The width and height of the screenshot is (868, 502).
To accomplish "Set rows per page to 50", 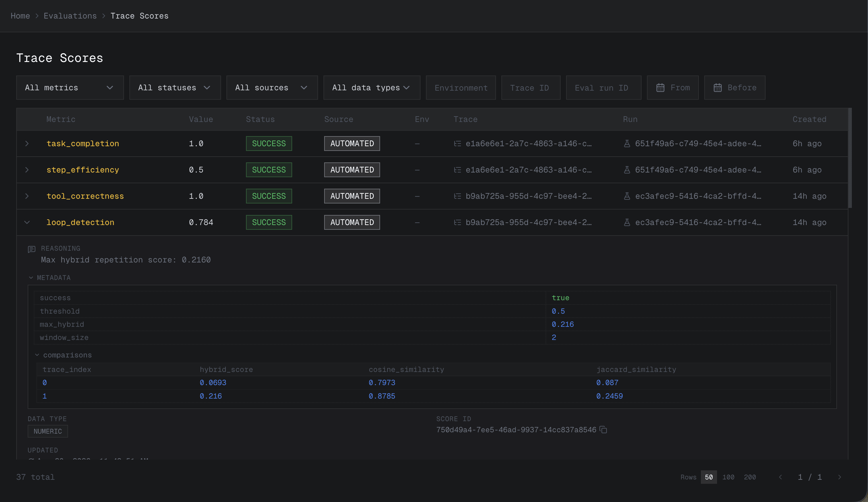I will tap(709, 477).
